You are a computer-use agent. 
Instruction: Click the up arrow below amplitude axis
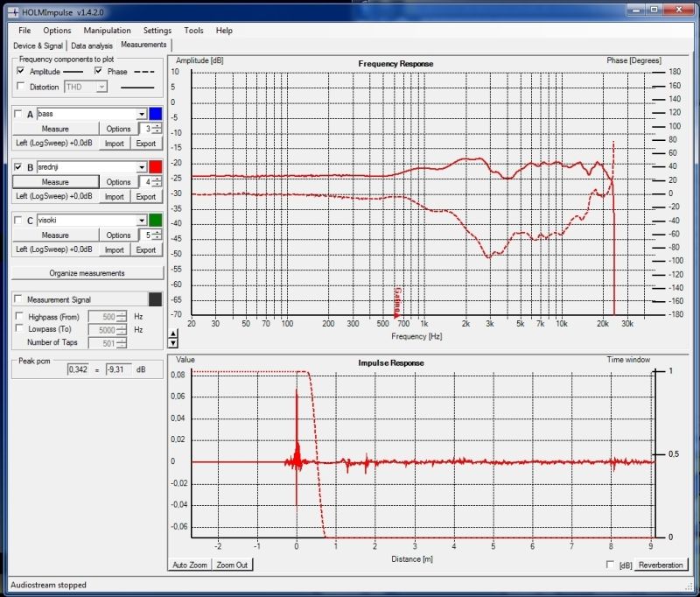(x=173, y=334)
